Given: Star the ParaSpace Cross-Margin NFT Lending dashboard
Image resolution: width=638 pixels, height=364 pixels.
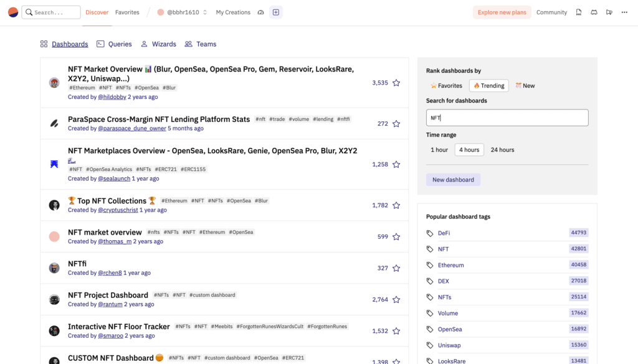Looking at the screenshot, I should coord(396,123).
